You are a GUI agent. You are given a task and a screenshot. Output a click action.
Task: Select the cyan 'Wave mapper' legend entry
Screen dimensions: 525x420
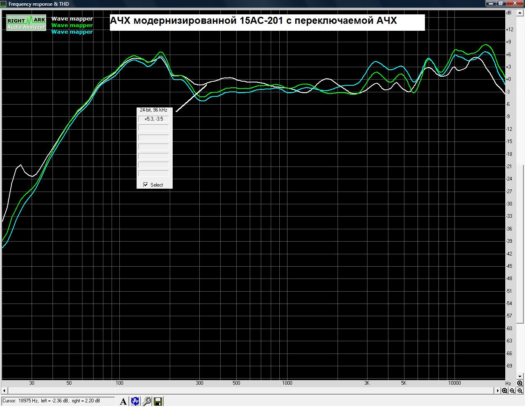coord(72,32)
